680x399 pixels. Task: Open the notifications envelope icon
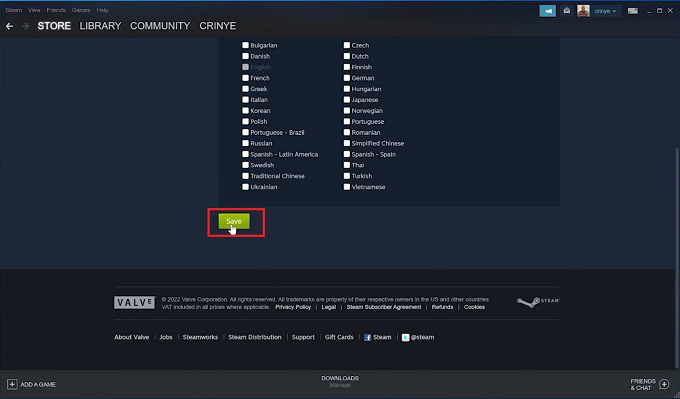(566, 11)
